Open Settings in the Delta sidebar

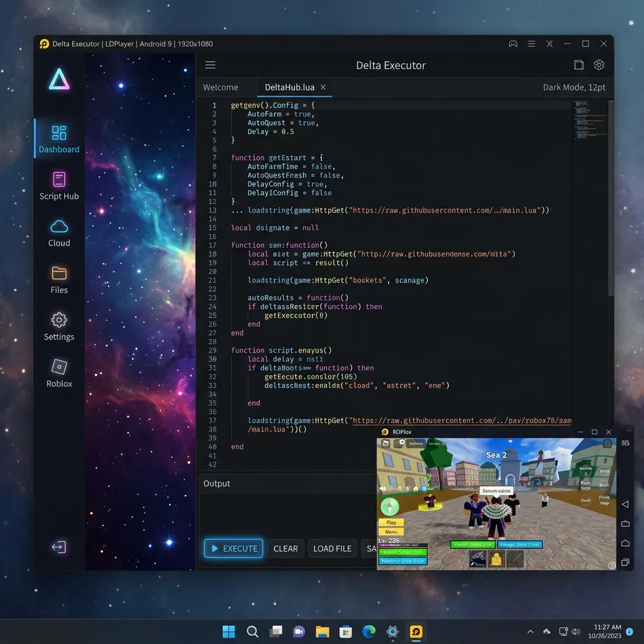[x=59, y=326]
